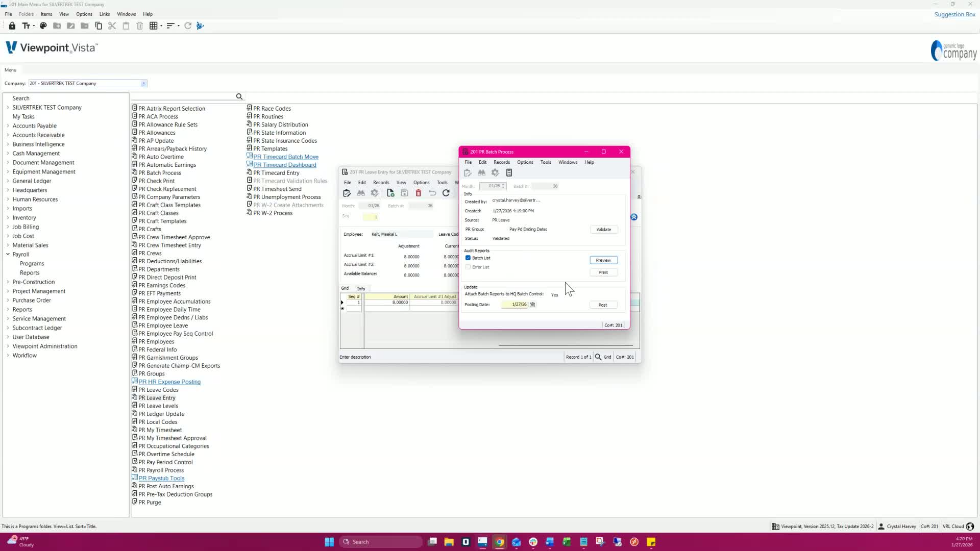Check the Error List checkbox

pyautogui.click(x=468, y=267)
